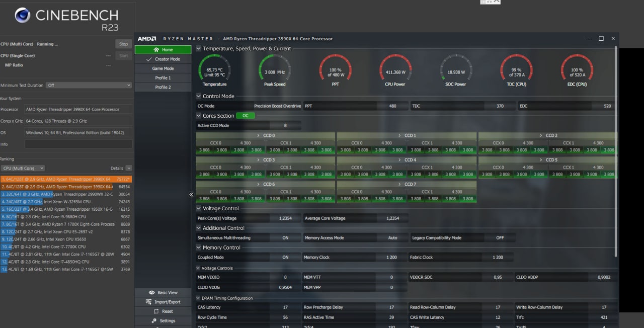Viewport: 644px width, 328px height.
Task: Collapse the Cores Section
Action: point(198,116)
